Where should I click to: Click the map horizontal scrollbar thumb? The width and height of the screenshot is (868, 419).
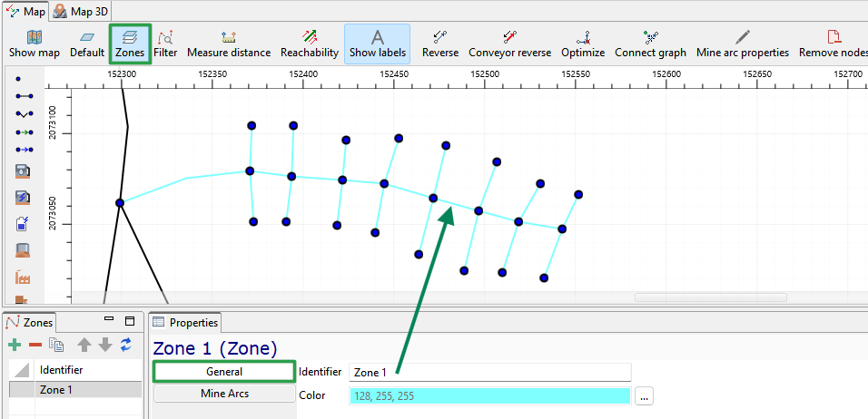point(711,297)
